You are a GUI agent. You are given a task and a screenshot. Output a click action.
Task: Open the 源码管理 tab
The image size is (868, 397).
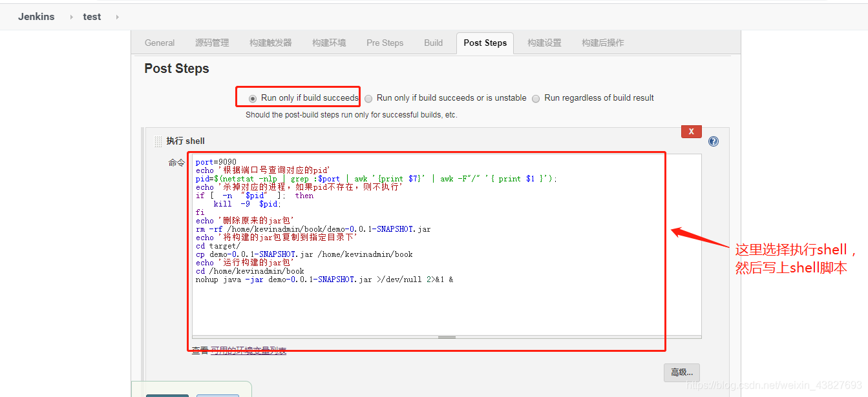pyautogui.click(x=212, y=43)
